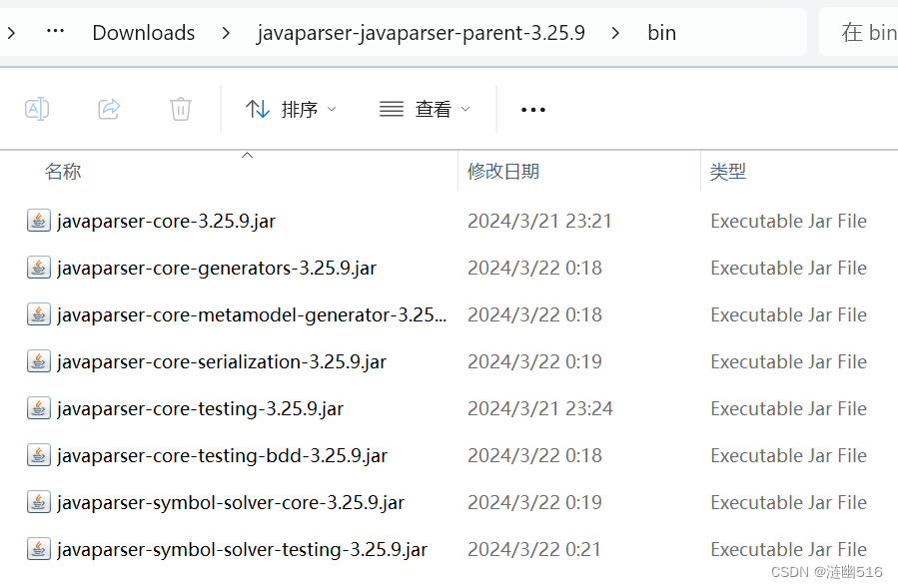Click the breadcrumb ellipsis in the address bar
898x588 pixels.
coord(55,32)
